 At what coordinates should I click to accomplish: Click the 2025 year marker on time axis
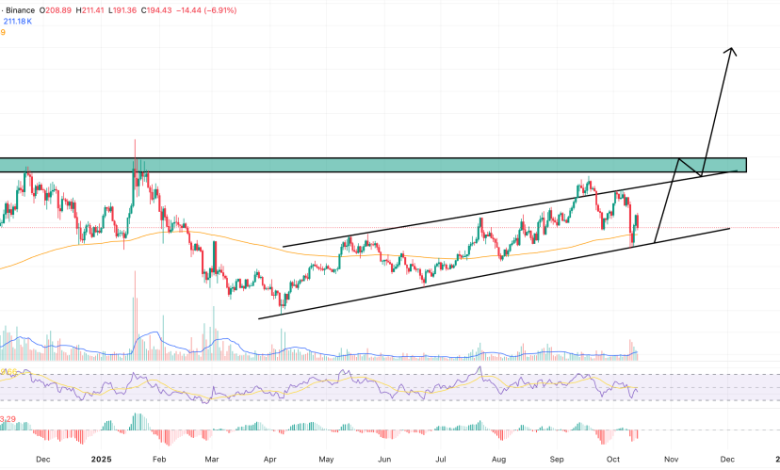coord(101,459)
